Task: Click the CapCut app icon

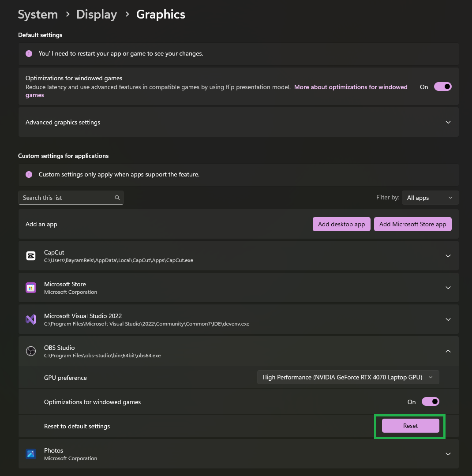Action: coord(30,256)
